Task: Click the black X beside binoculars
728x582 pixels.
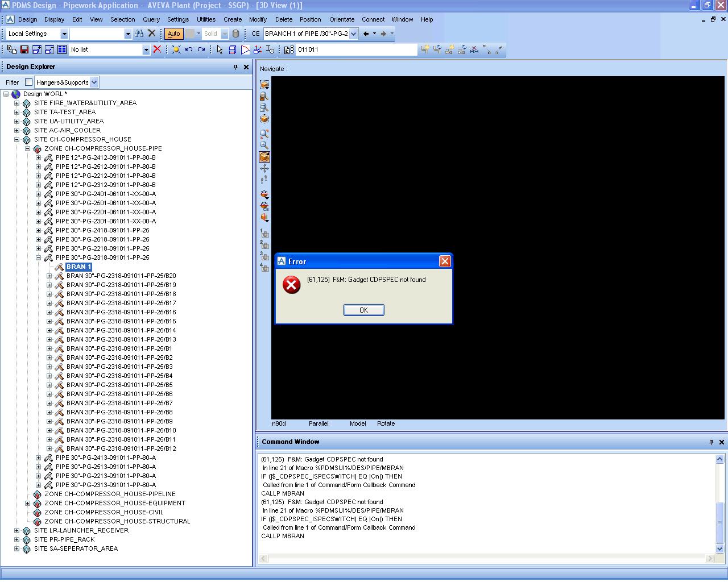Action: [x=152, y=34]
